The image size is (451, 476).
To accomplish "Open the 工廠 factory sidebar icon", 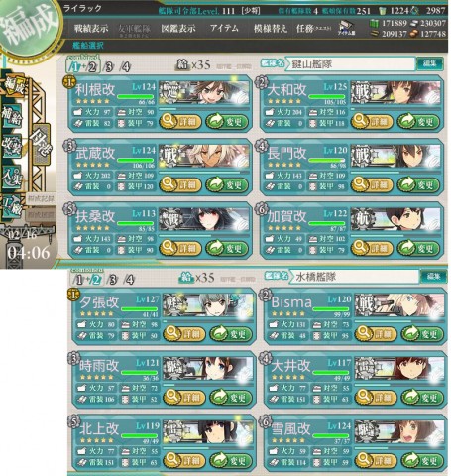I will [x=12, y=207].
